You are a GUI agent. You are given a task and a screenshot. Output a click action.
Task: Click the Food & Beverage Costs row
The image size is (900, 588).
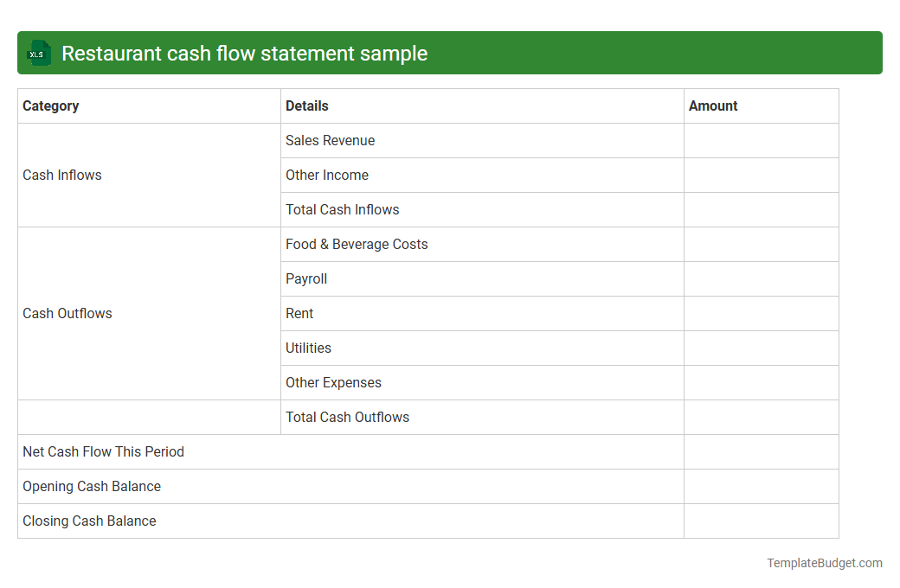(357, 244)
